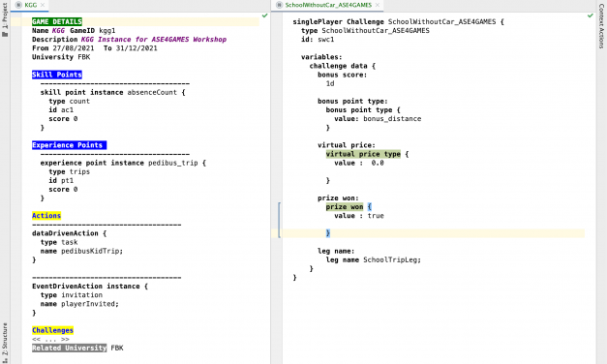This screenshot has height=364, width=607.
Task: Click the experience point id pt1
Action: coord(67,180)
